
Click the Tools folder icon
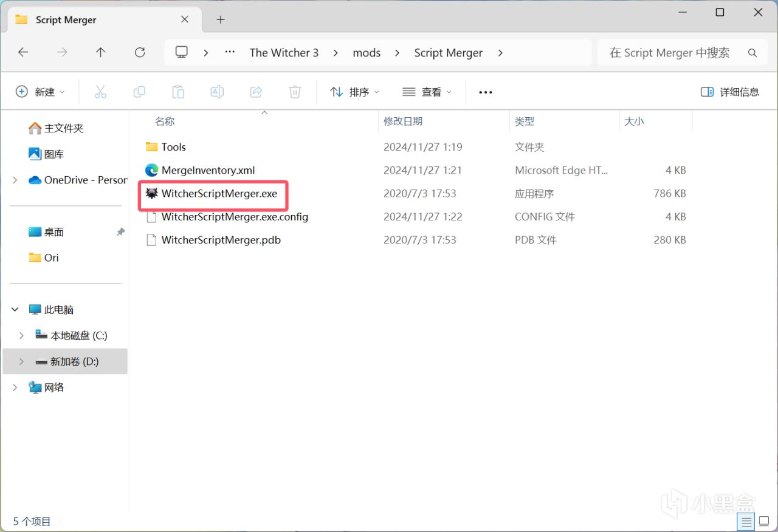pyautogui.click(x=152, y=147)
